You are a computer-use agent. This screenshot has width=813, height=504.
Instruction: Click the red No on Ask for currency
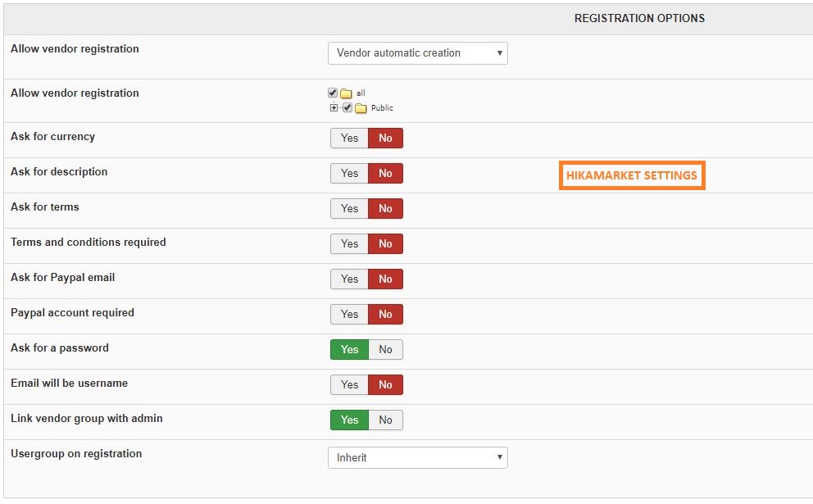tap(385, 138)
